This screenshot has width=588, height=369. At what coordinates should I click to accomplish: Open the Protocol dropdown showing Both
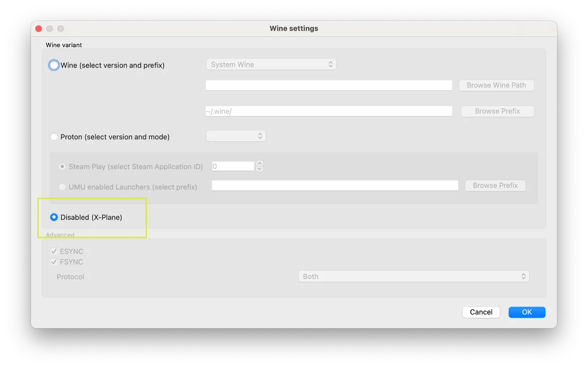pyautogui.click(x=413, y=276)
